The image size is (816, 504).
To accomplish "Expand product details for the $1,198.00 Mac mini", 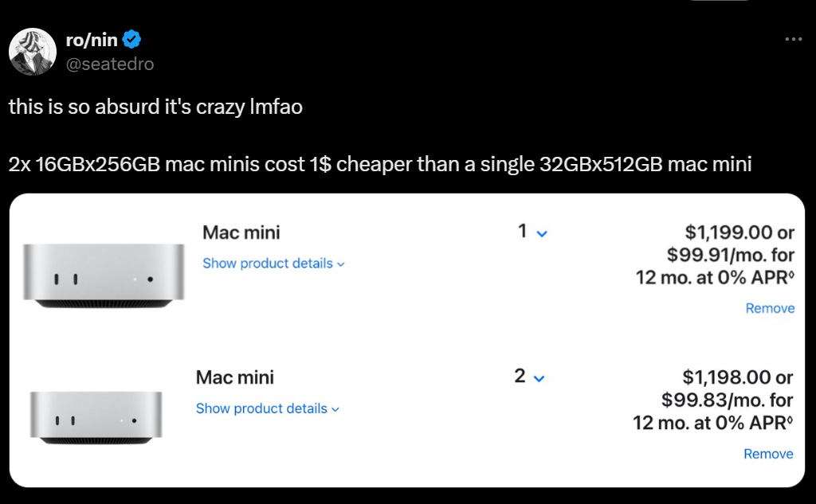I will 267,408.
